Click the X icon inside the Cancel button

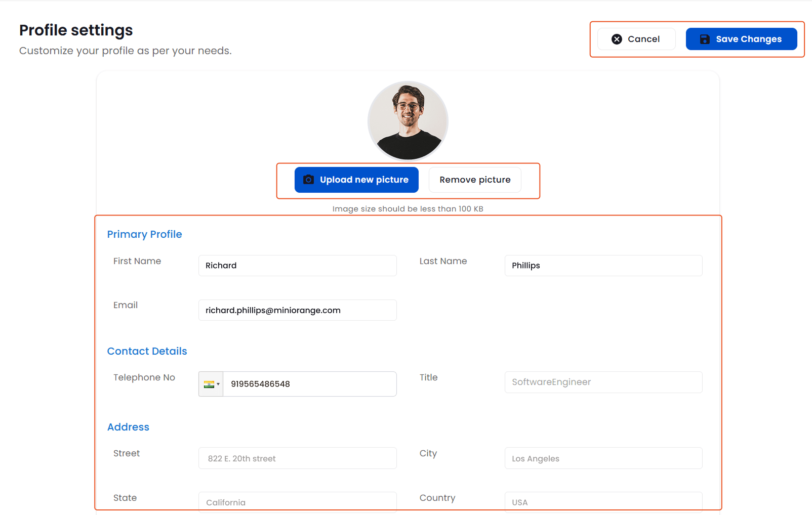pos(617,38)
